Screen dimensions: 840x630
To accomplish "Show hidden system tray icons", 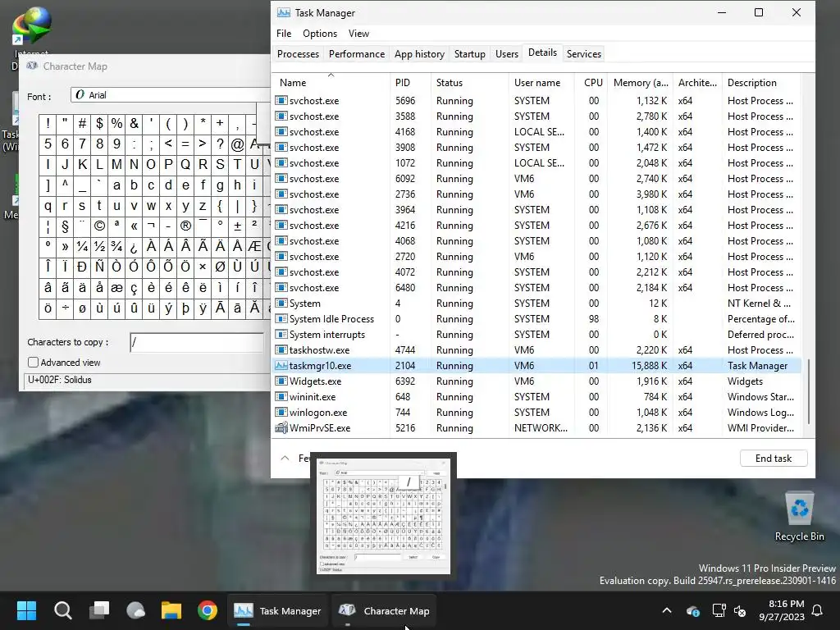I will pyautogui.click(x=667, y=610).
